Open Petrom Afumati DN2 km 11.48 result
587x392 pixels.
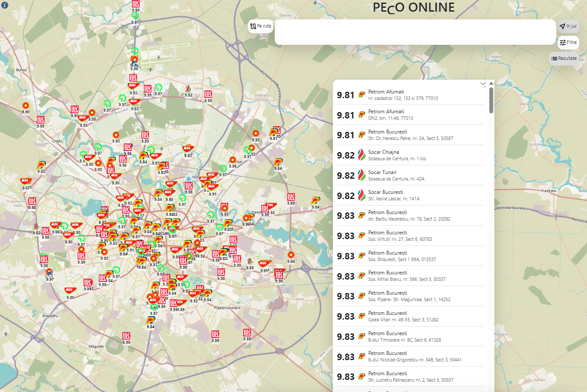tap(410, 115)
